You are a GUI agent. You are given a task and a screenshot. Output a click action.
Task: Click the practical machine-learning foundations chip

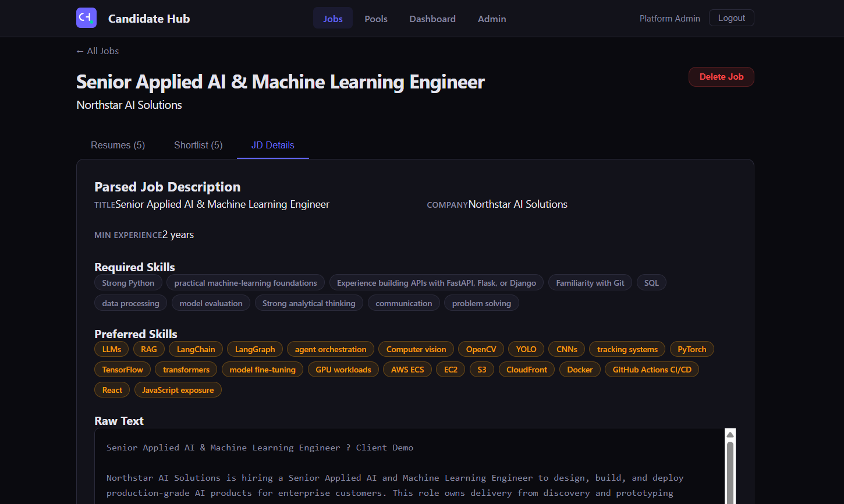[x=246, y=283]
